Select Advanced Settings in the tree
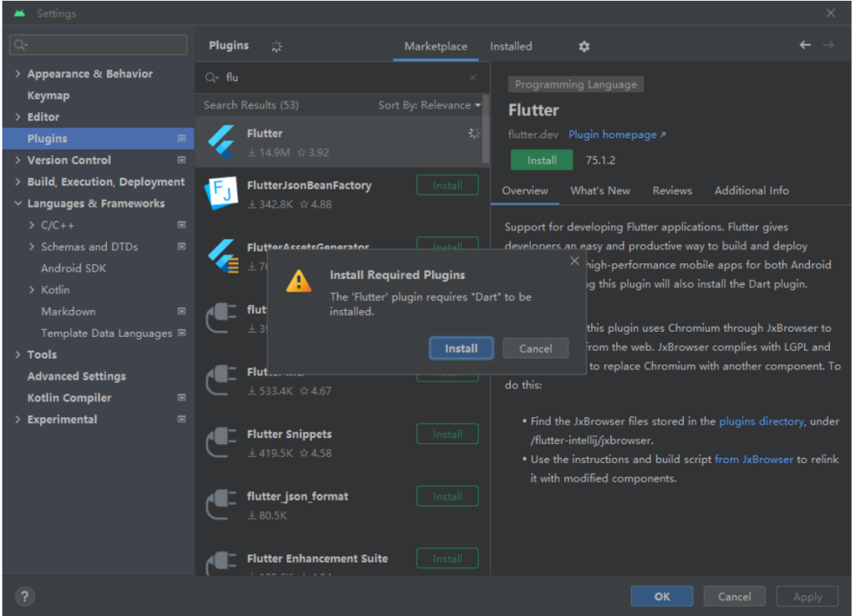 [76, 376]
